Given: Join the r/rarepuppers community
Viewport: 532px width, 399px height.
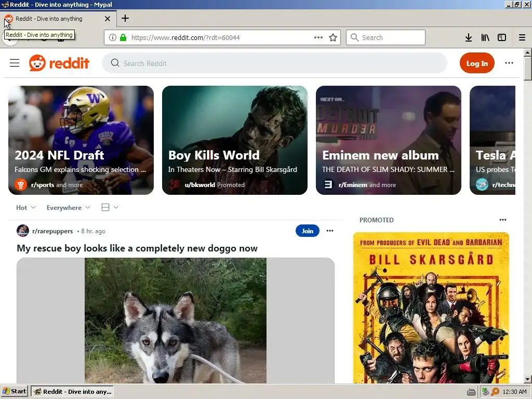Looking at the screenshot, I should 308,231.
